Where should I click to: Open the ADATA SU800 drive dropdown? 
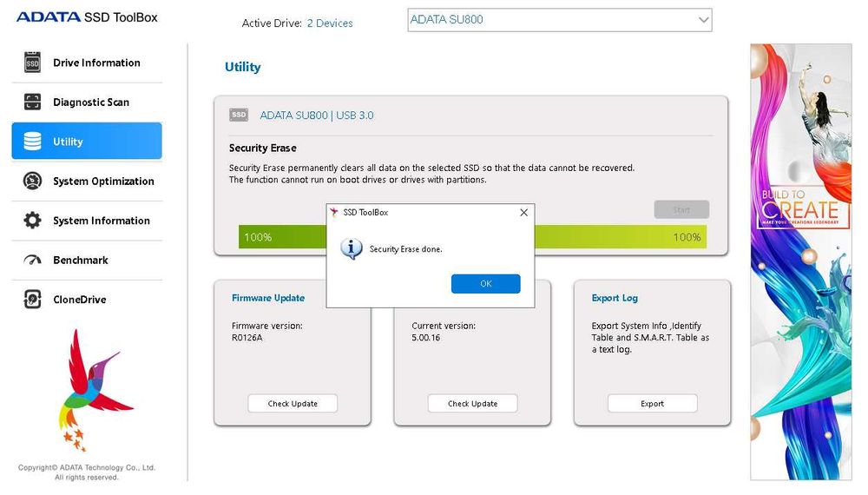click(560, 20)
